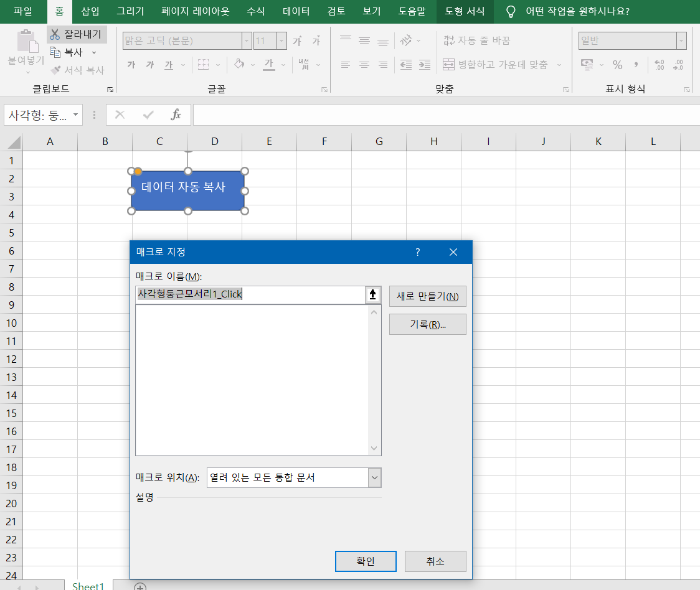Switch to the Insert (삽입) ribbon tab
The height and width of the screenshot is (590, 700).
90,11
